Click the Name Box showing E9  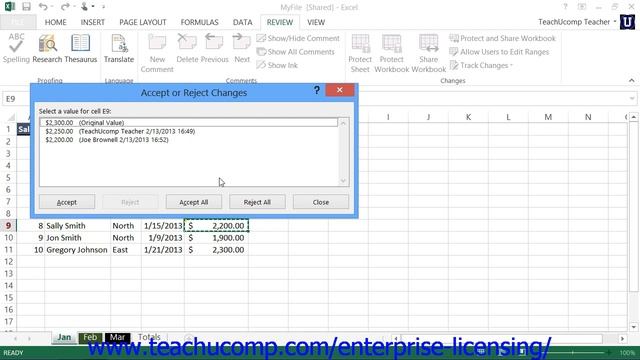tap(16, 99)
